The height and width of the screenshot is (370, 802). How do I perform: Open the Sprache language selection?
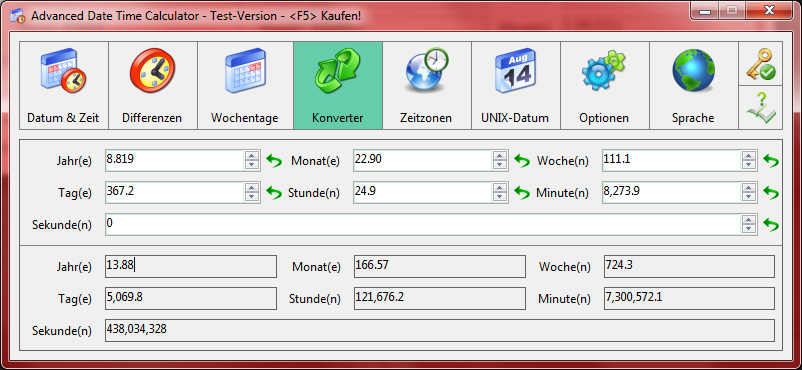(x=694, y=85)
